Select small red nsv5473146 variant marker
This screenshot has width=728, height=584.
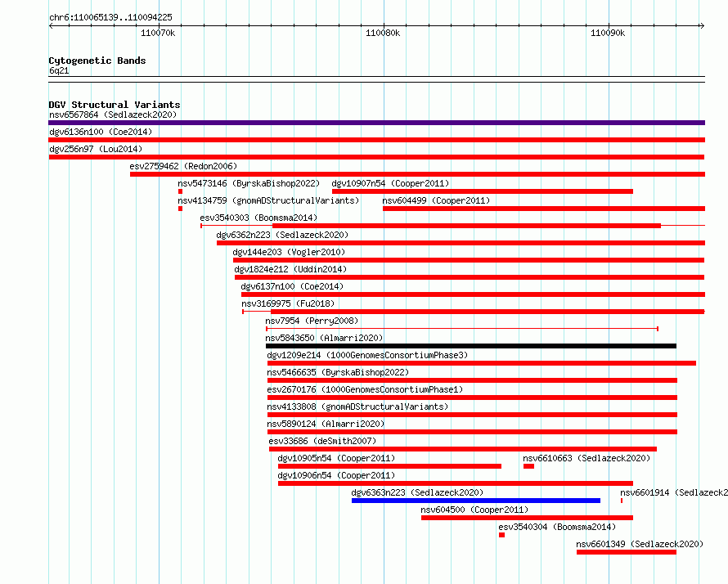click(x=180, y=191)
